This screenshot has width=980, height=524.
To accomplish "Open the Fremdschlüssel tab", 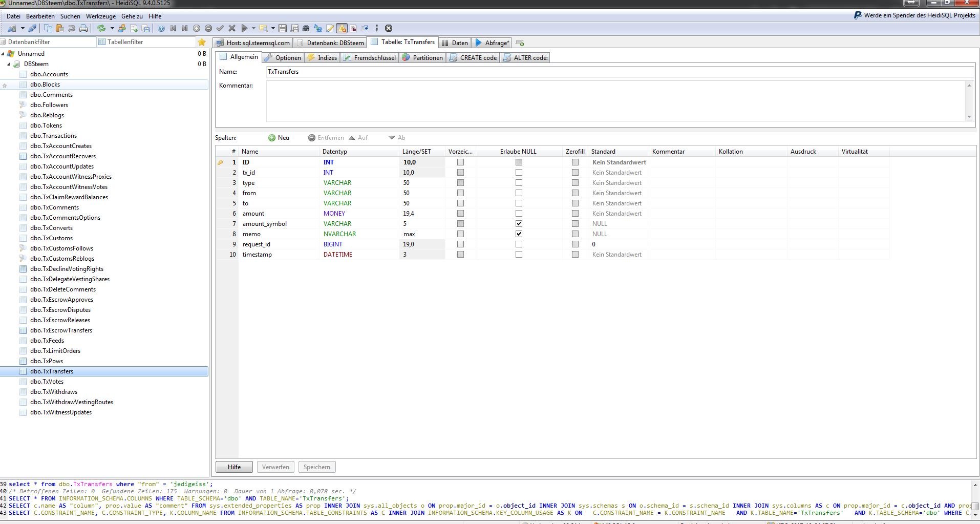I will pyautogui.click(x=370, y=58).
